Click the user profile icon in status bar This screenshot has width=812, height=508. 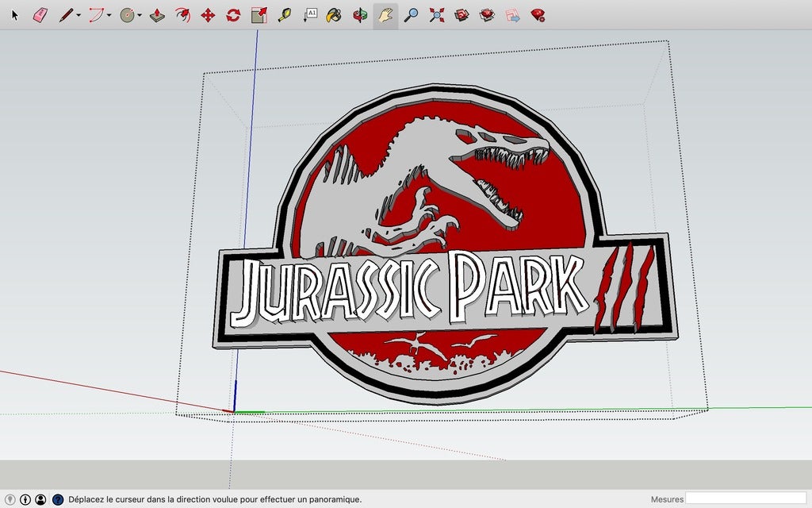[40, 499]
